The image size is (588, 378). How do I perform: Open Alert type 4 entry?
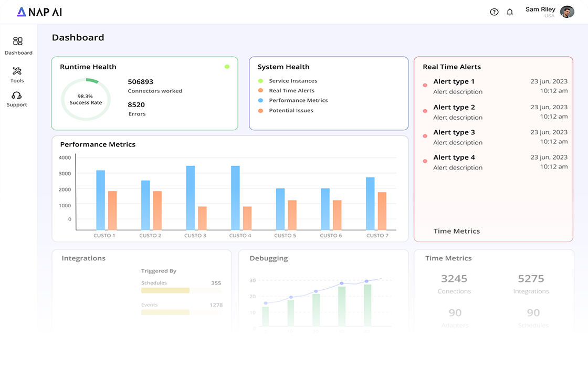point(495,162)
